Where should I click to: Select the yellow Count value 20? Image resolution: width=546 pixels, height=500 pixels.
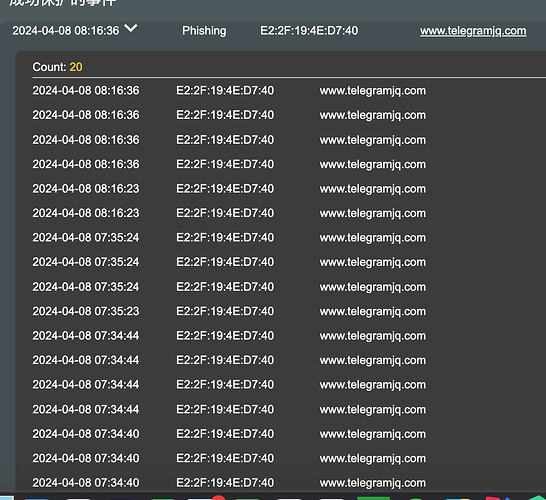76,67
